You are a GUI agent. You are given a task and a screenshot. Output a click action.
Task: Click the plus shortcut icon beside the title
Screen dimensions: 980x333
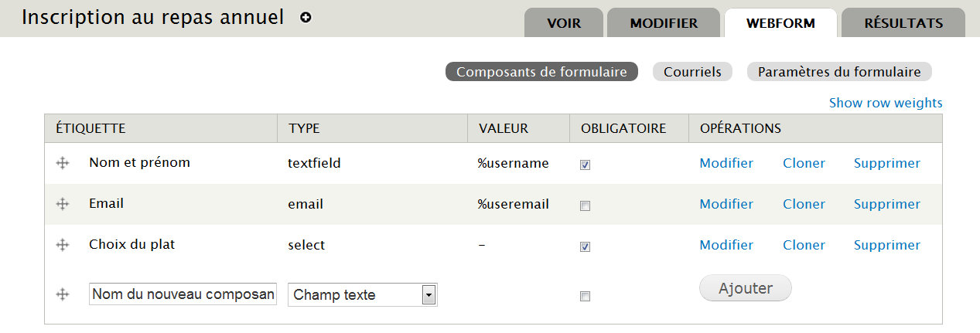pos(306,18)
